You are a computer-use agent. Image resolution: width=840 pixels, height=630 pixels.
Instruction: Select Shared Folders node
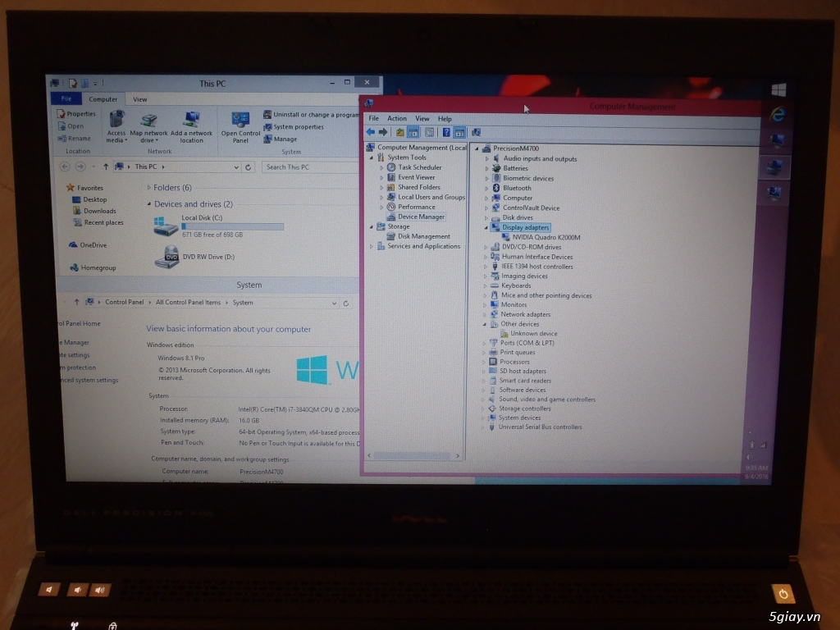[419, 187]
